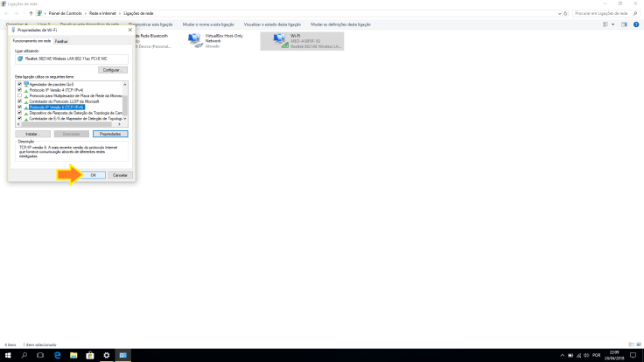Select the VirtualBox Host-Only Network adapter icon

click(x=195, y=40)
